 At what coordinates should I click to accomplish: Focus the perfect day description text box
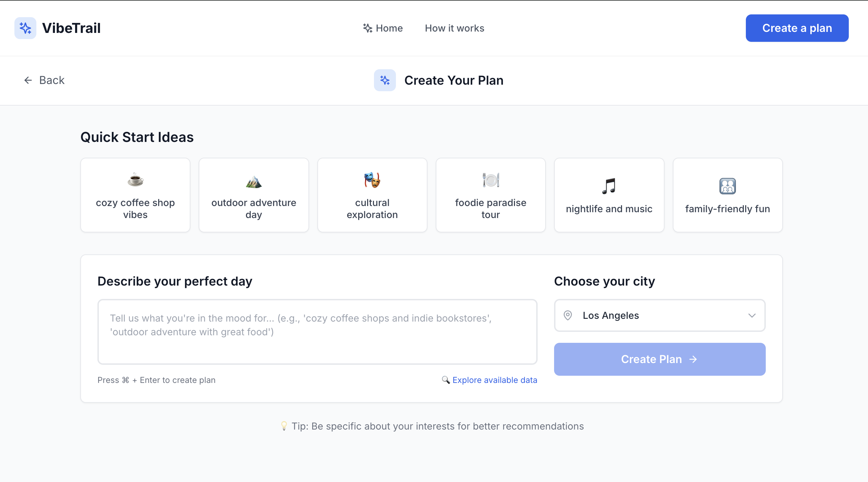tap(317, 332)
